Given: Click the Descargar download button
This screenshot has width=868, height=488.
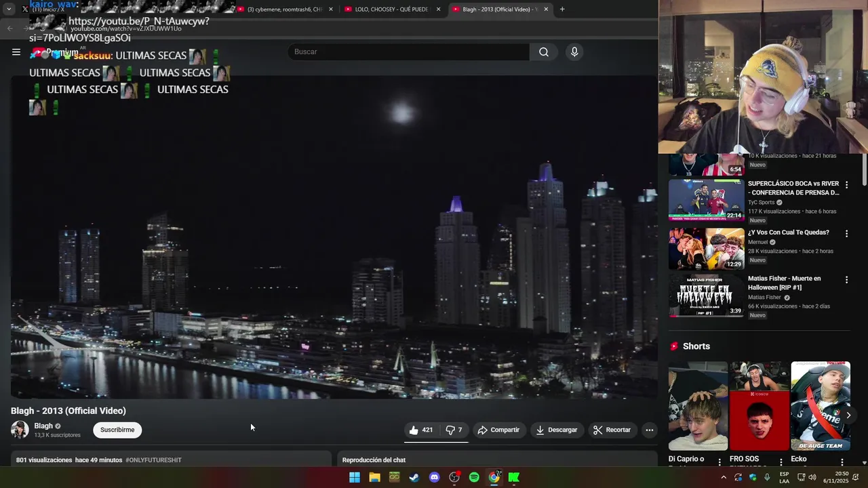Looking at the screenshot, I should 556,430.
